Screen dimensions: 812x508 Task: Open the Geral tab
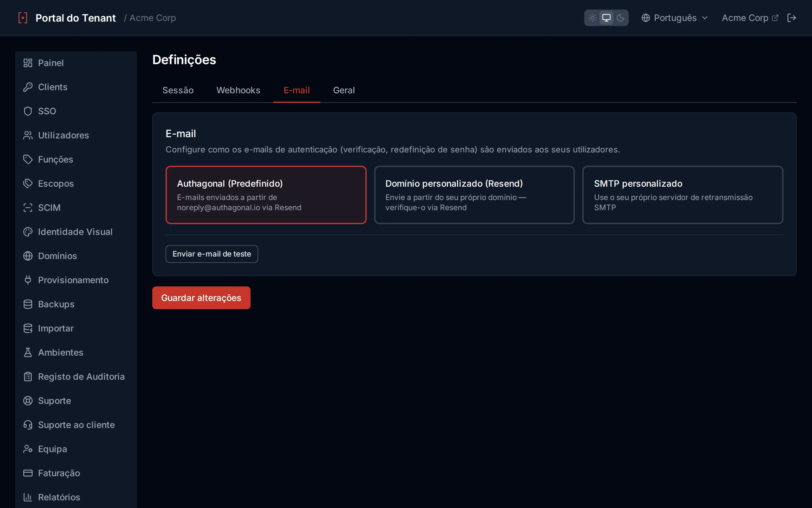point(344,90)
